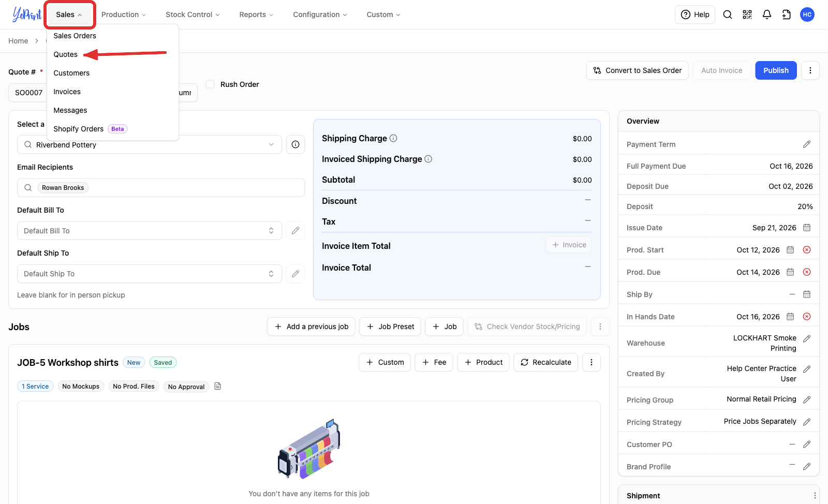828x504 pixels.
Task: Expand the Stock Control menu
Action: tap(193, 14)
